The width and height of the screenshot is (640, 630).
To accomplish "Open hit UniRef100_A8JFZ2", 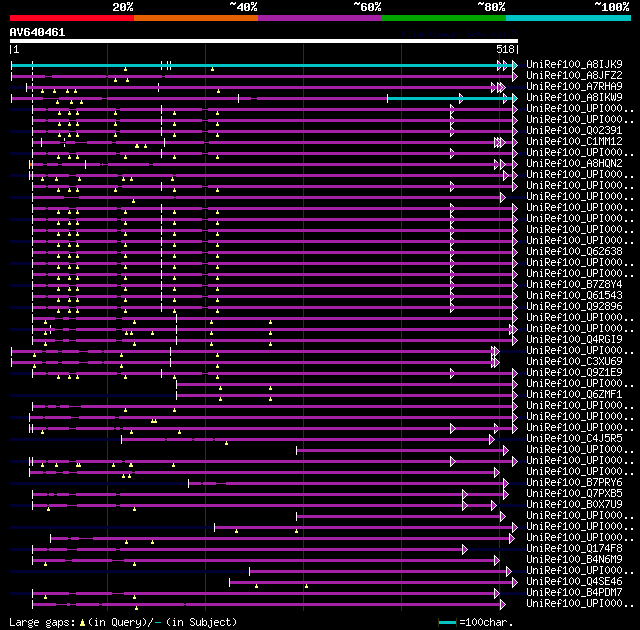I will (574, 75).
